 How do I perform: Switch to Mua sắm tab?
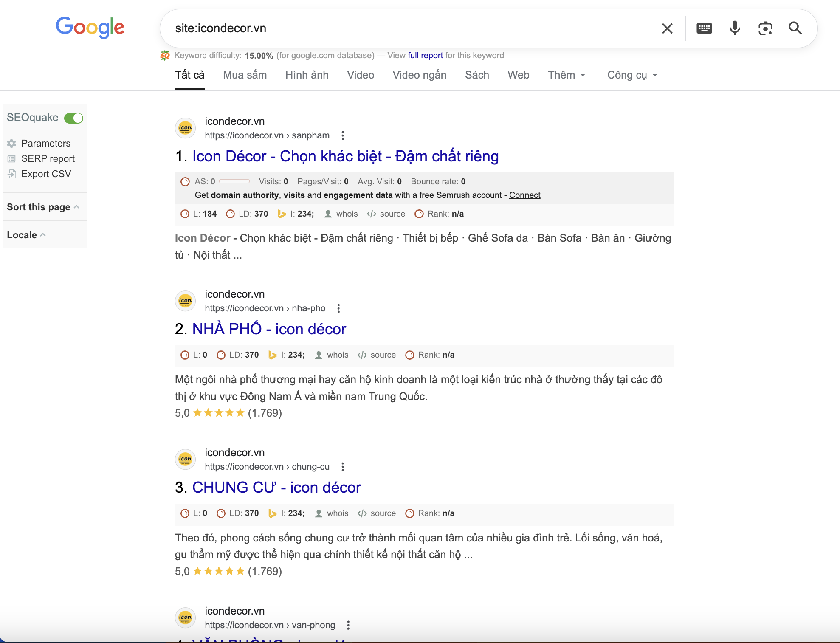point(245,75)
